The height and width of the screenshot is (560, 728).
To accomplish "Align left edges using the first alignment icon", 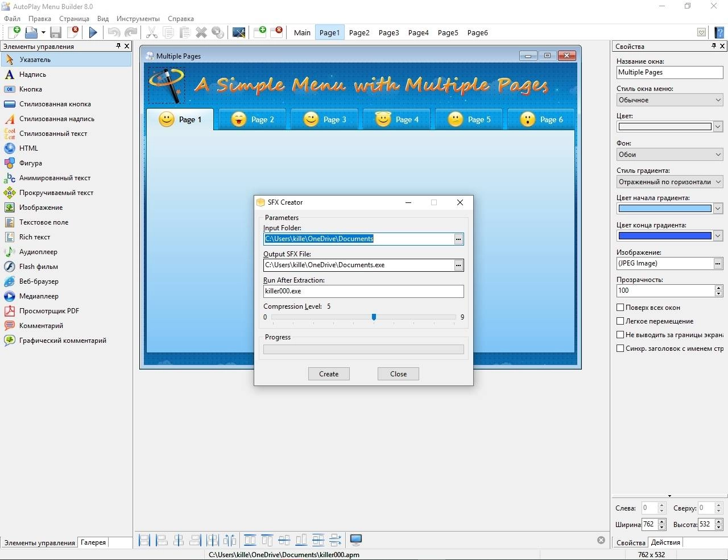I will pyautogui.click(x=144, y=540).
